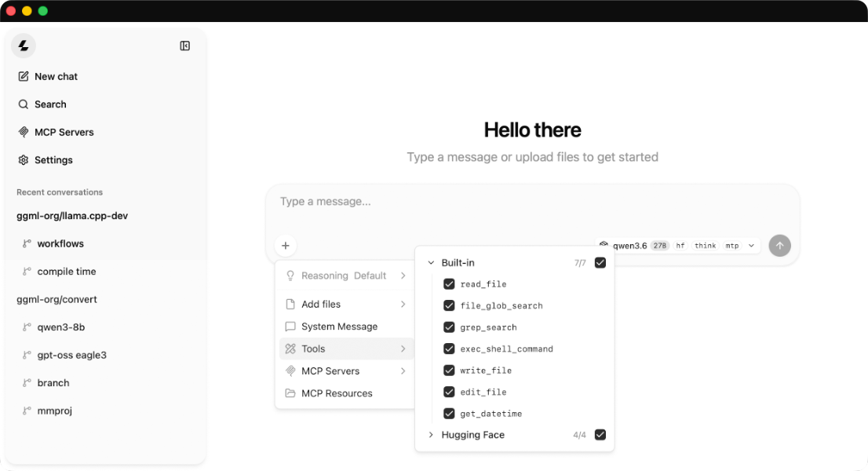The height and width of the screenshot is (471, 868).
Task: Select Tools in the attachment menu
Action: (347, 349)
